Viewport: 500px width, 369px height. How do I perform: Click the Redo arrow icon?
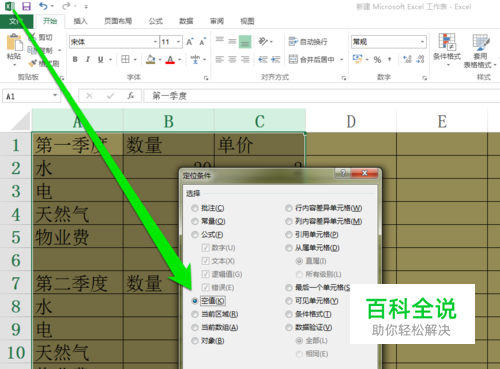click(66, 6)
